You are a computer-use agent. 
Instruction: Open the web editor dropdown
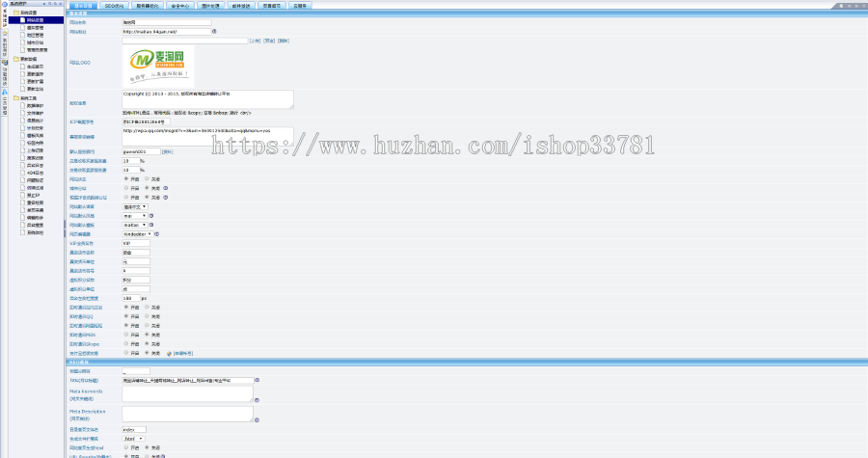click(x=137, y=234)
